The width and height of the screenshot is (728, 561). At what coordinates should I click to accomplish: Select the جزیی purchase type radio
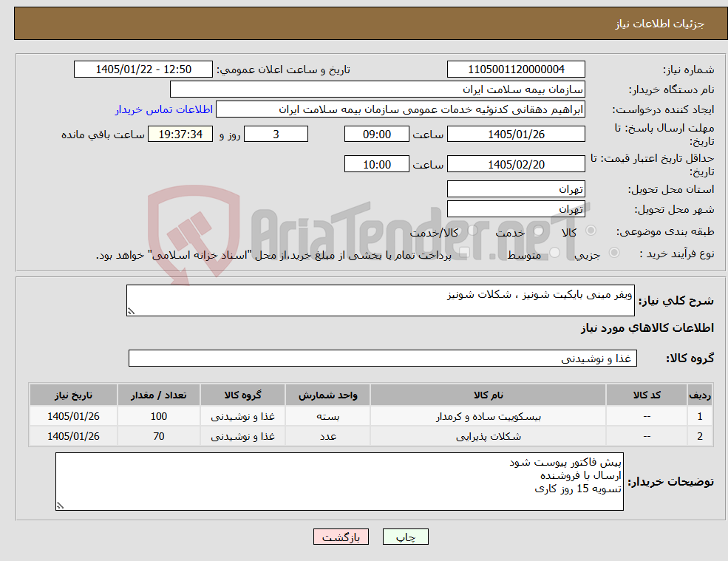pyautogui.click(x=614, y=253)
